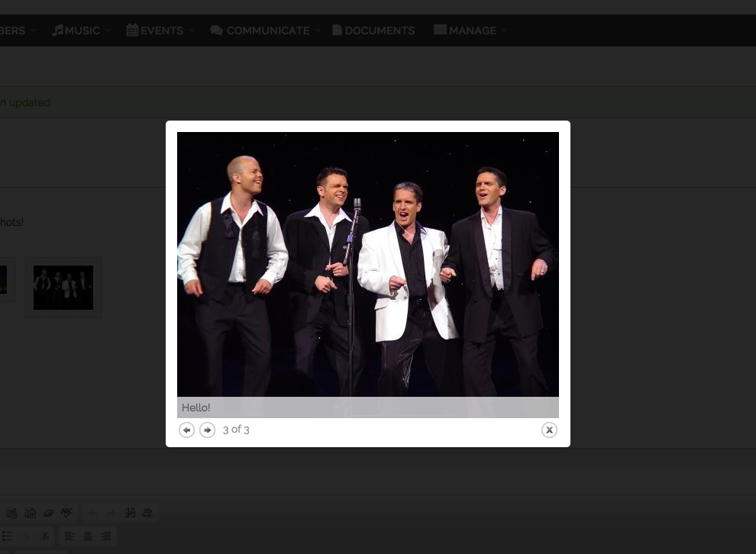Expand the Music dropdown arrow
The image size is (756, 554).
point(108,31)
